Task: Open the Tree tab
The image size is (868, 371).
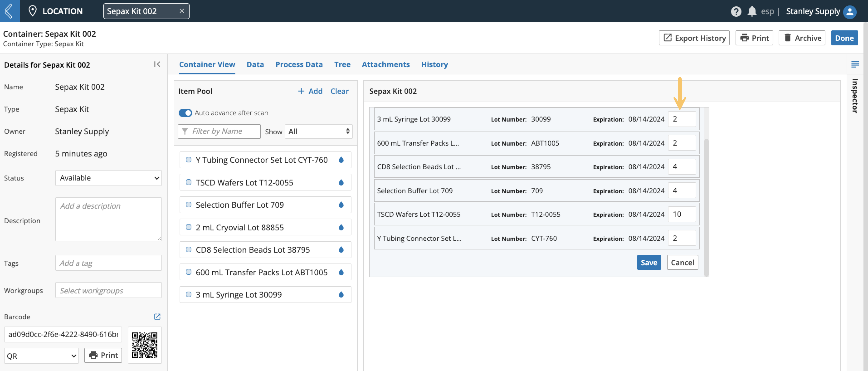Action: click(342, 64)
